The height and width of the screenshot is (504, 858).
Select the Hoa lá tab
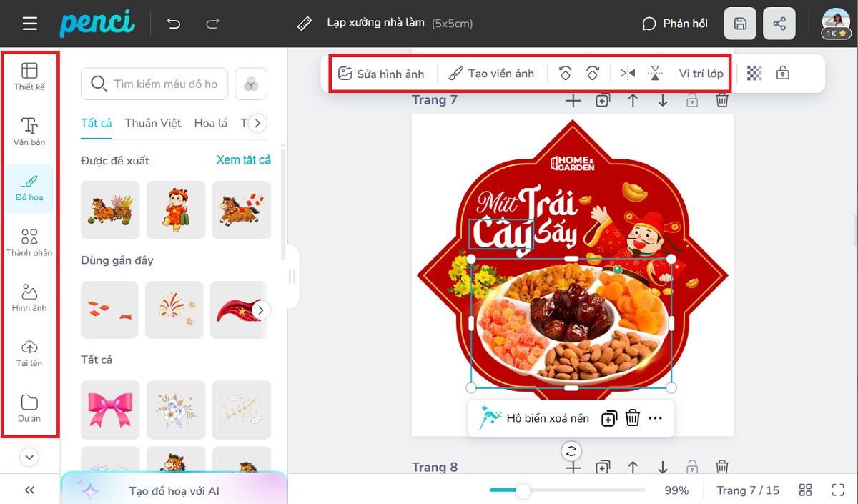click(x=210, y=123)
